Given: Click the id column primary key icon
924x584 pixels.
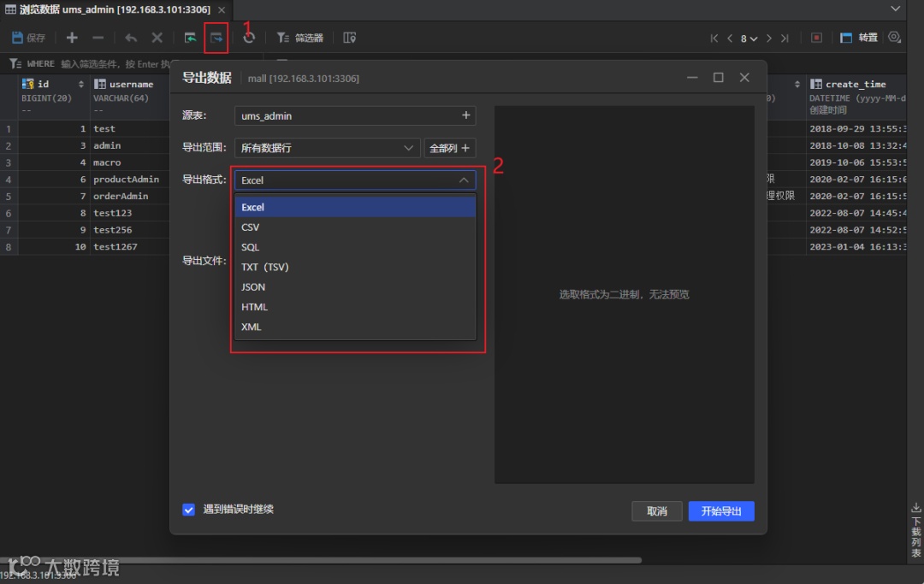Looking at the screenshot, I should pyautogui.click(x=27, y=84).
